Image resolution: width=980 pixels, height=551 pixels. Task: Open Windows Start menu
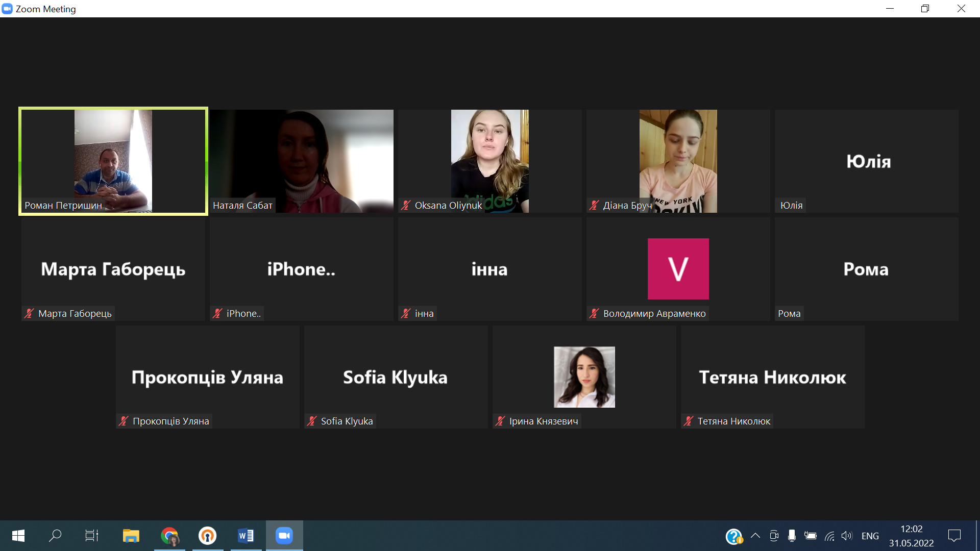(x=18, y=536)
